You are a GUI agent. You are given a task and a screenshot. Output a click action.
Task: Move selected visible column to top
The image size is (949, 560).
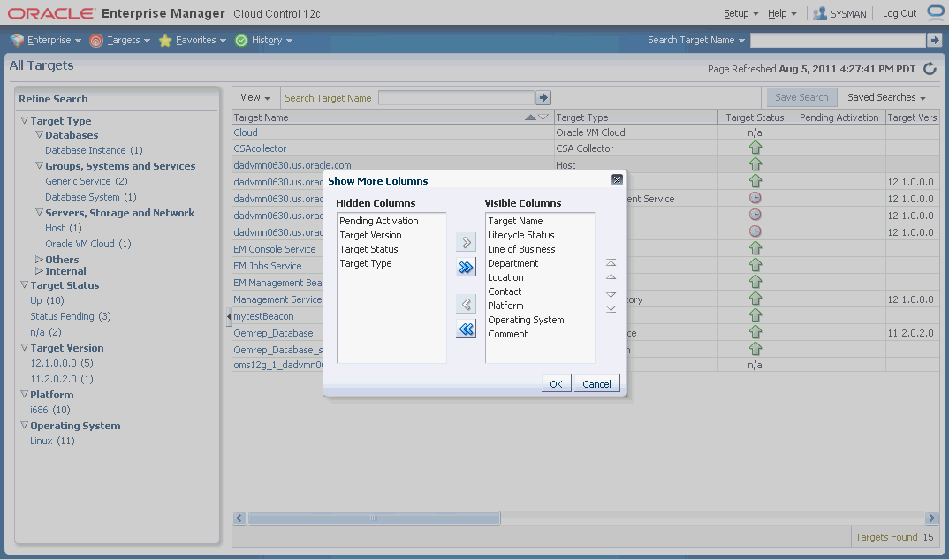[x=611, y=262]
